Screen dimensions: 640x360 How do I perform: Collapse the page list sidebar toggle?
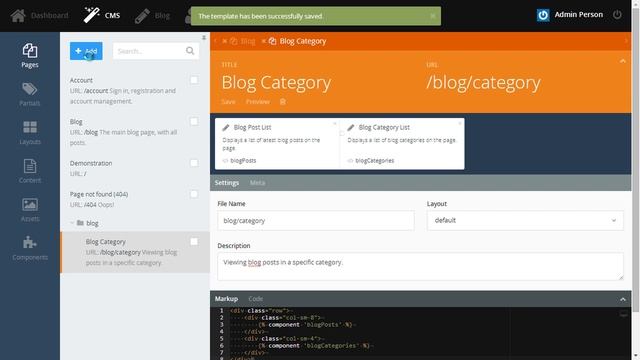pos(204,38)
